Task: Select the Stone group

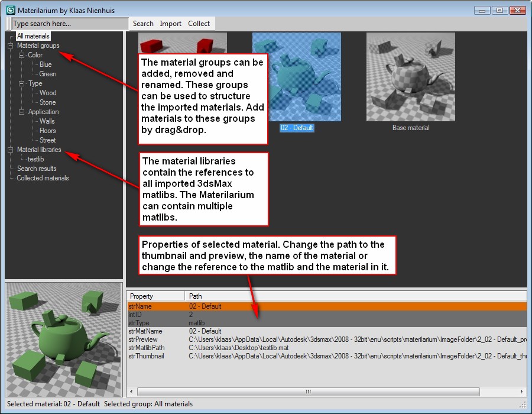Action: click(x=47, y=102)
